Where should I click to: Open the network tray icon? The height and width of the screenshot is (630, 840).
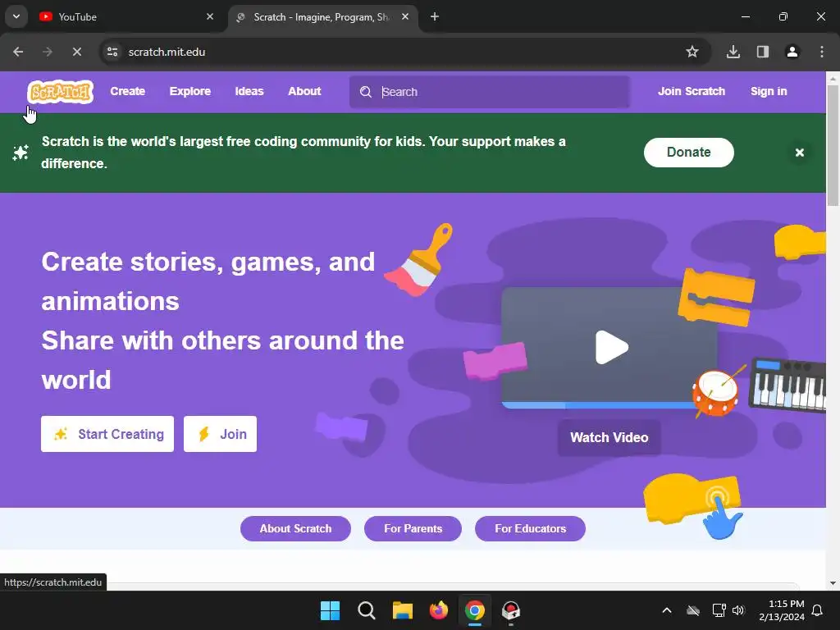(719, 610)
